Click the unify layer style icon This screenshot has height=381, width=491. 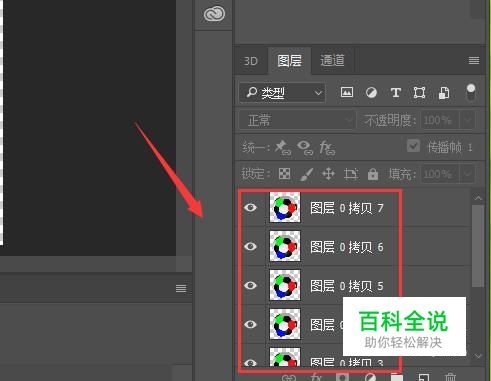(x=327, y=148)
